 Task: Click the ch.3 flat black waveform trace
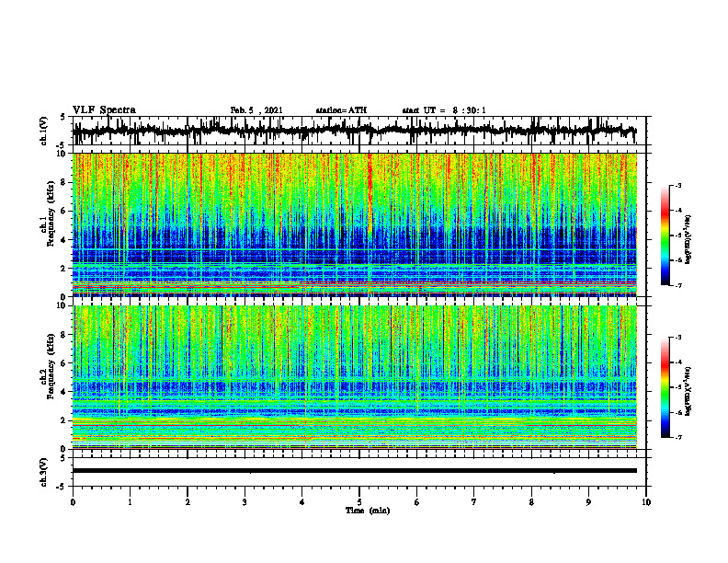coord(354,471)
